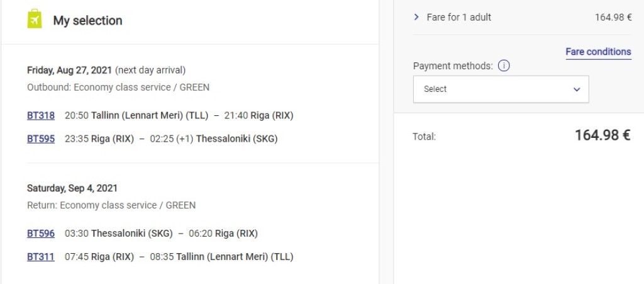The height and width of the screenshot is (284, 644).
Task: Click the bold total price 164.98 €
Action: [602, 135]
